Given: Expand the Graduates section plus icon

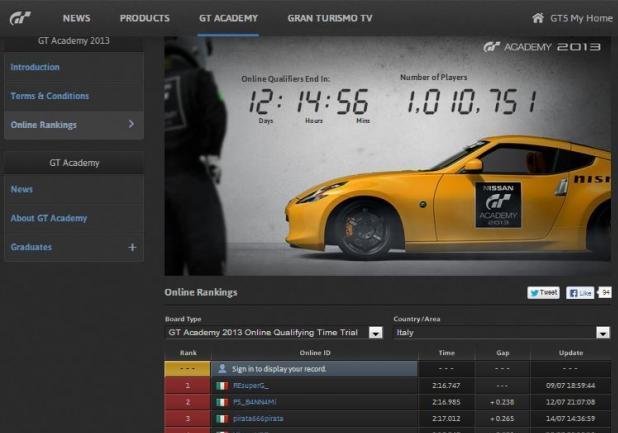Looking at the screenshot, I should 132,247.
